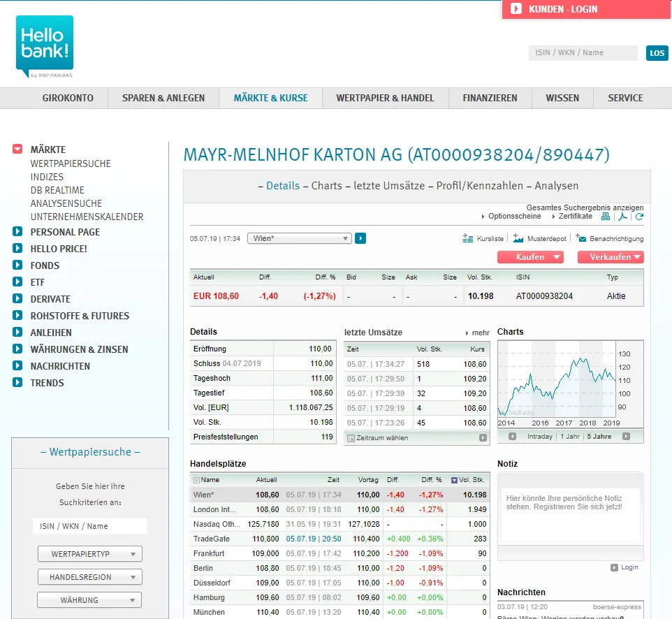Click the go arrow next to Wien dropdown

[360, 238]
